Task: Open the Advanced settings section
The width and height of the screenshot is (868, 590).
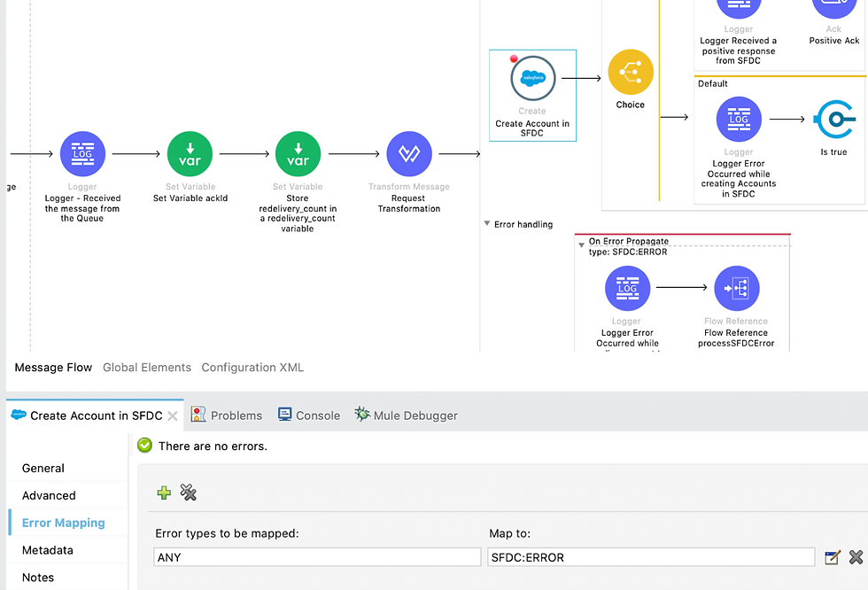Action: pyautogui.click(x=49, y=495)
